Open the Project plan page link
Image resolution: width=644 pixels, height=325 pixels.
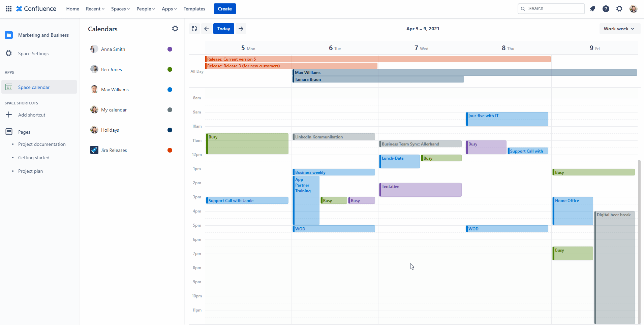click(30, 171)
